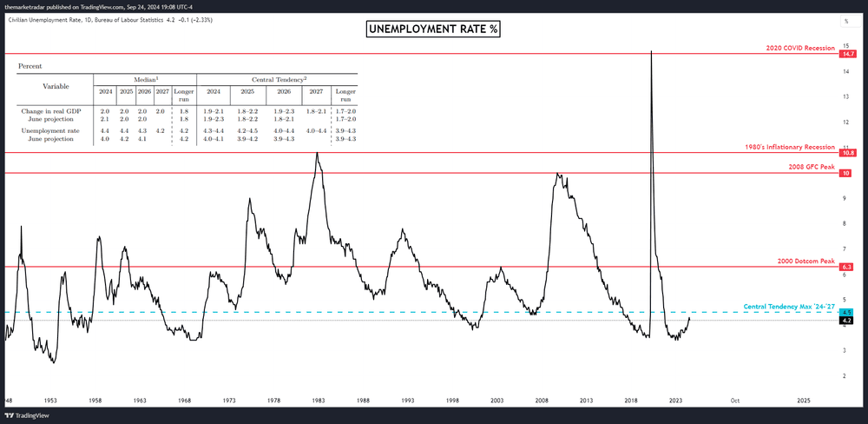Select the cyan 4.5 price tag

[847, 312]
